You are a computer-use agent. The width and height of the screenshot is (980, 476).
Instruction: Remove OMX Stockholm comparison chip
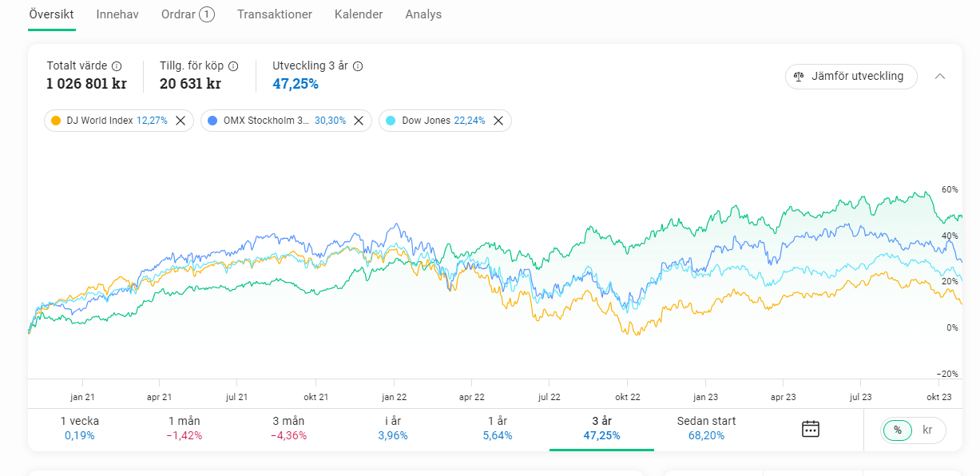pos(359,121)
